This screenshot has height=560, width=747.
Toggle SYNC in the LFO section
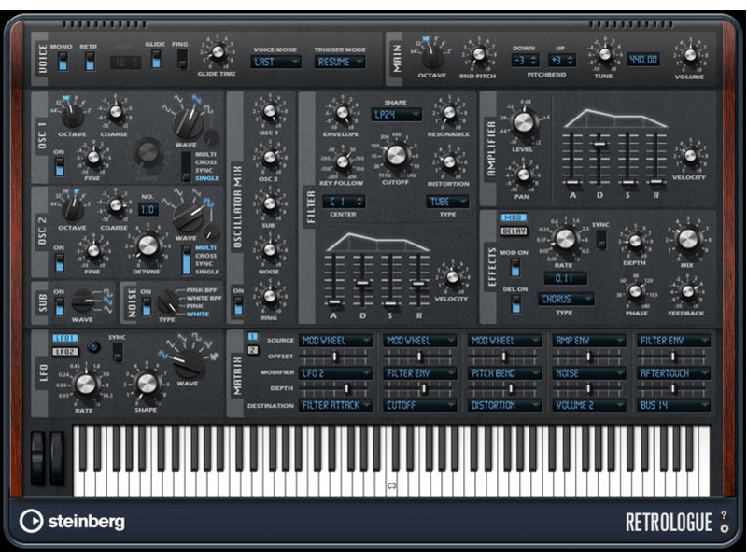click(117, 353)
